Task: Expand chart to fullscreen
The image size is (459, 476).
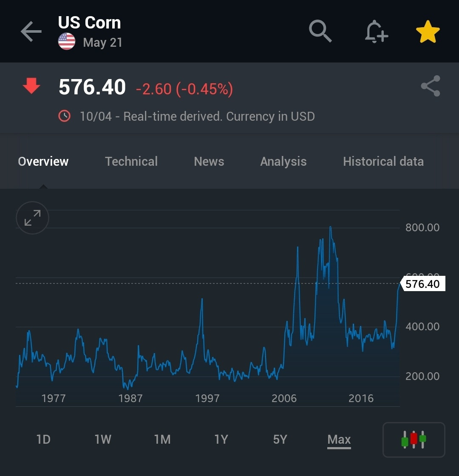Action: [x=32, y=218]
